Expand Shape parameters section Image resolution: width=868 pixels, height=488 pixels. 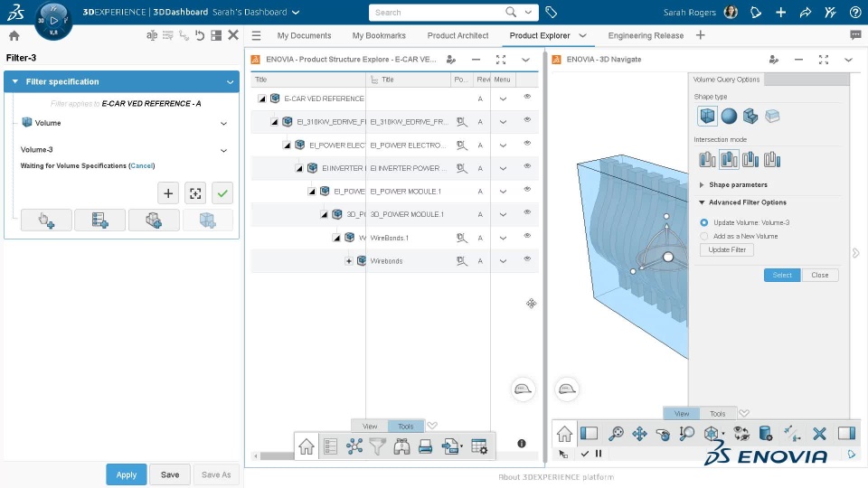click(x=702, y=184)
